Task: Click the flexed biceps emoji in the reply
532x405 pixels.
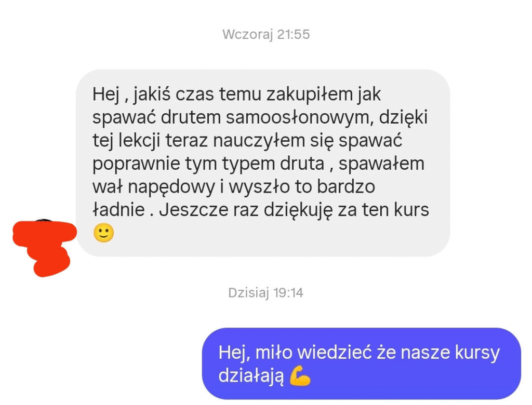Action: (x=300, y=376)
